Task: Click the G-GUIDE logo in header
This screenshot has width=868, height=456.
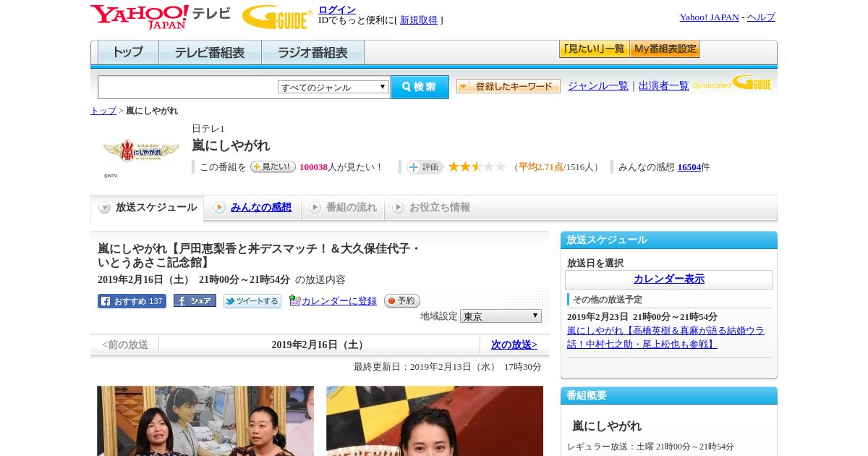Action: tap(277, 17)
